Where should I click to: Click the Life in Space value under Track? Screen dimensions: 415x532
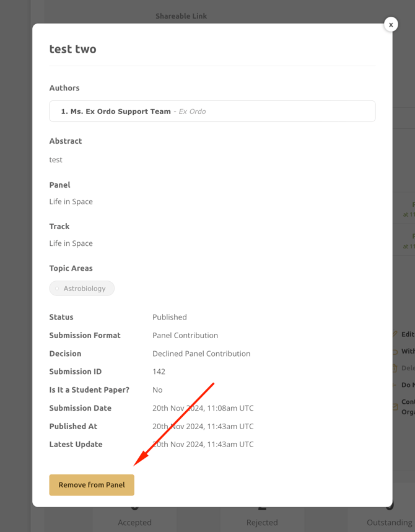pos(71,243)
